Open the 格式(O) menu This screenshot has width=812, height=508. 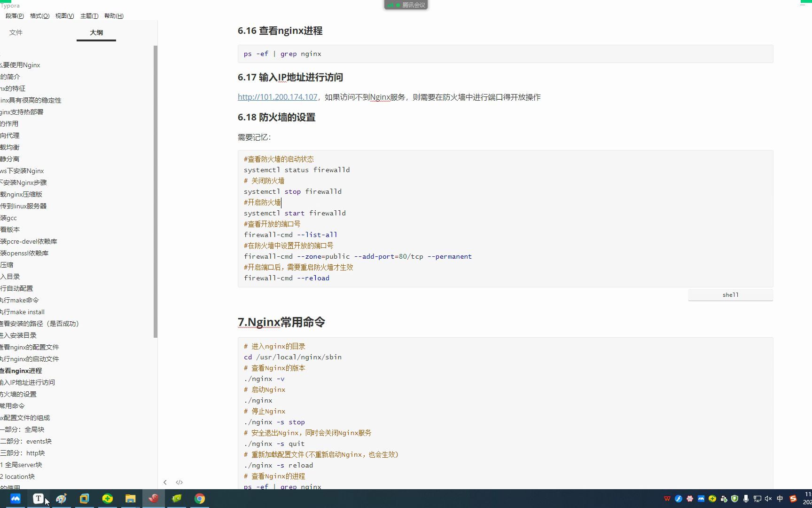[39, 16]
